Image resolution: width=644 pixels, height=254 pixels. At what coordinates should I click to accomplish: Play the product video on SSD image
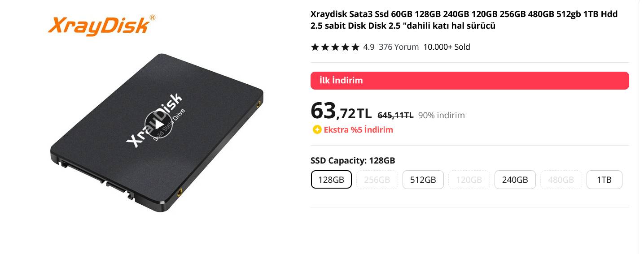coord(157,124)
